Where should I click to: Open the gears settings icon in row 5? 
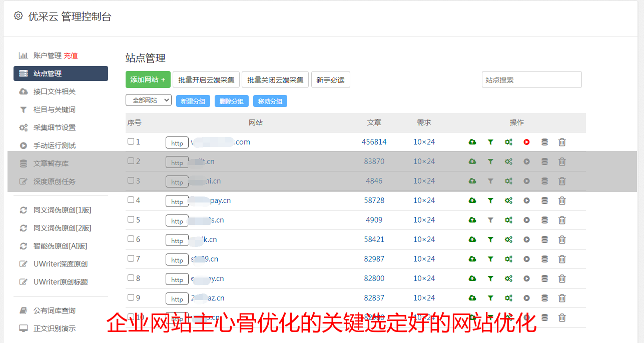508,220
